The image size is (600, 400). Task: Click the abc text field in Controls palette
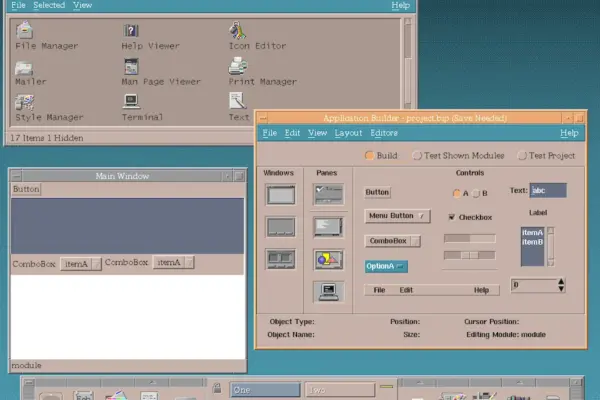coord(548,191)
